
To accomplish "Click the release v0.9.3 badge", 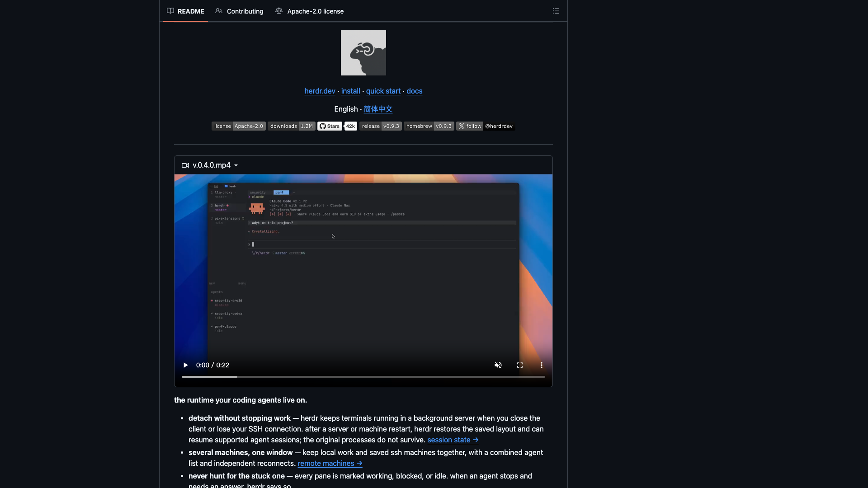I will 380,126.
